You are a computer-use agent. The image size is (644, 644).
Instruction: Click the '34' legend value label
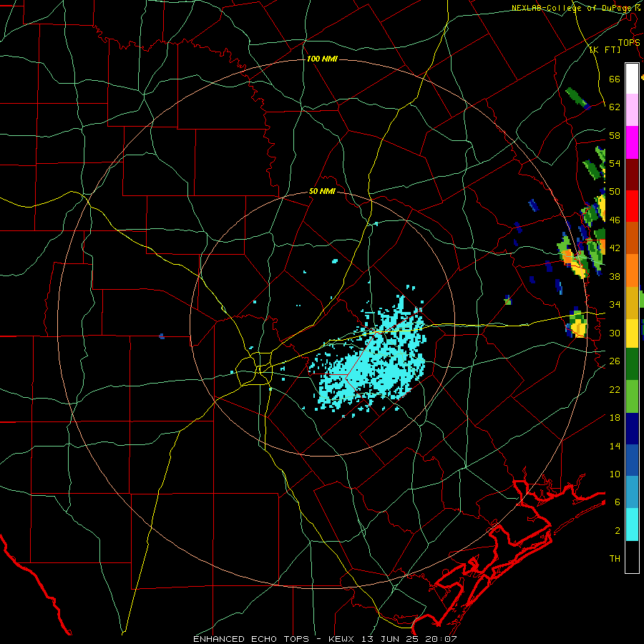coord(615,305)
